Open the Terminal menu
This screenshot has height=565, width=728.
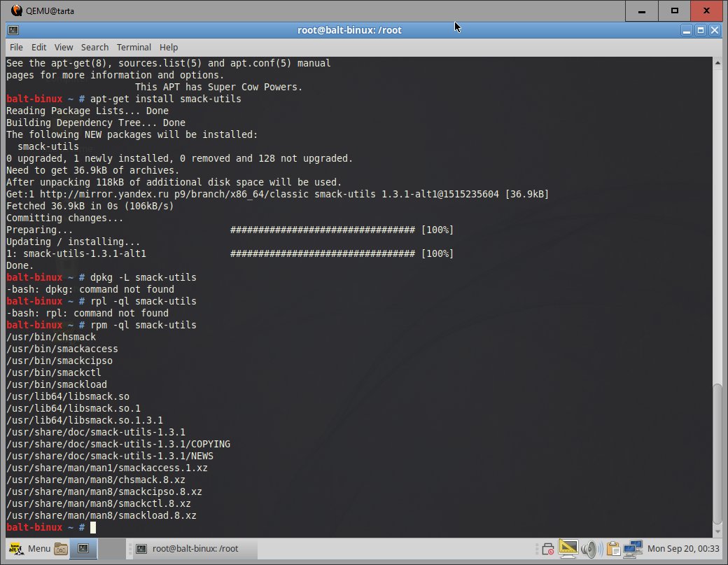pos(134,47)
